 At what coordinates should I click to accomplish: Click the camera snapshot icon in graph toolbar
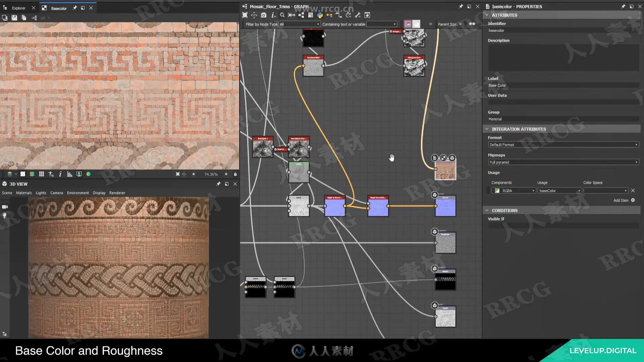[x=264, y=15]
